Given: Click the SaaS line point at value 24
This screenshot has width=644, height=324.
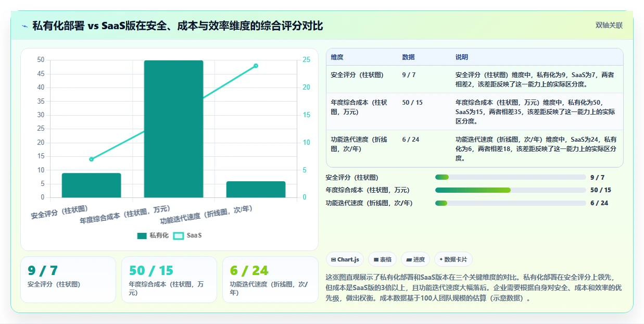Looking at the screenshot, I should point(256,66).
